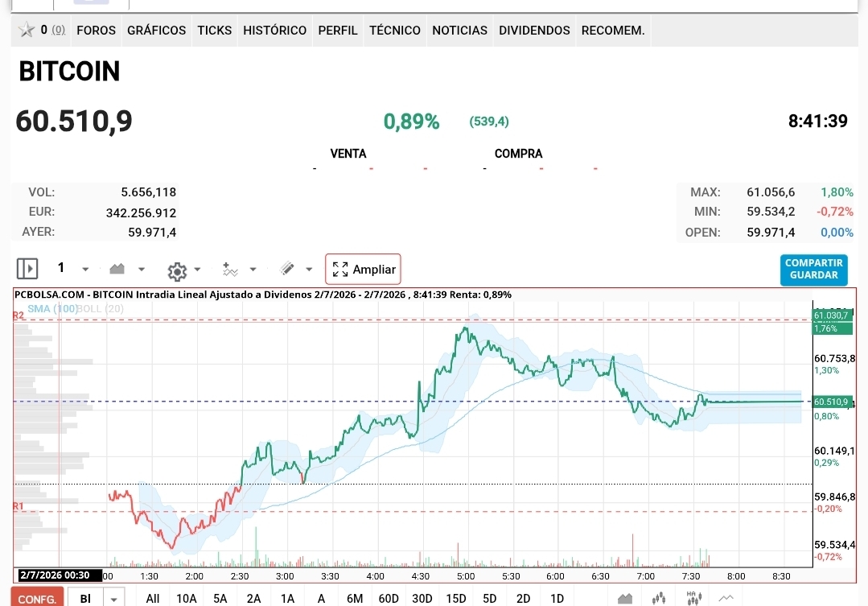Click the MIN value 59.534,2
The image size is (868, 606).
(771, 212)
